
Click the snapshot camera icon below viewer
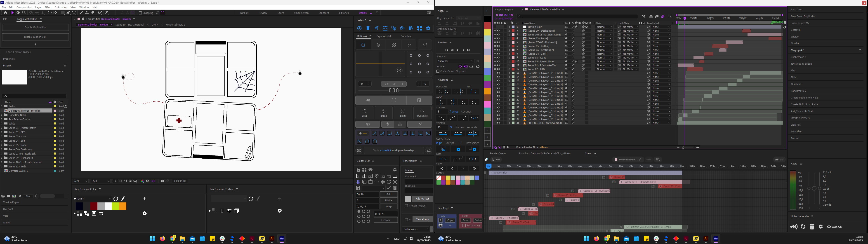click(163, 181)
